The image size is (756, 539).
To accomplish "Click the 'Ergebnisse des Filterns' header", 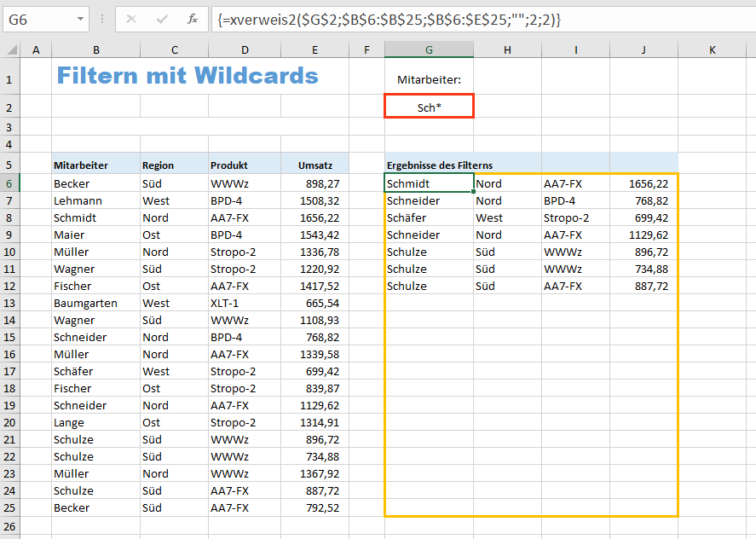I will [x=440, y=165].
